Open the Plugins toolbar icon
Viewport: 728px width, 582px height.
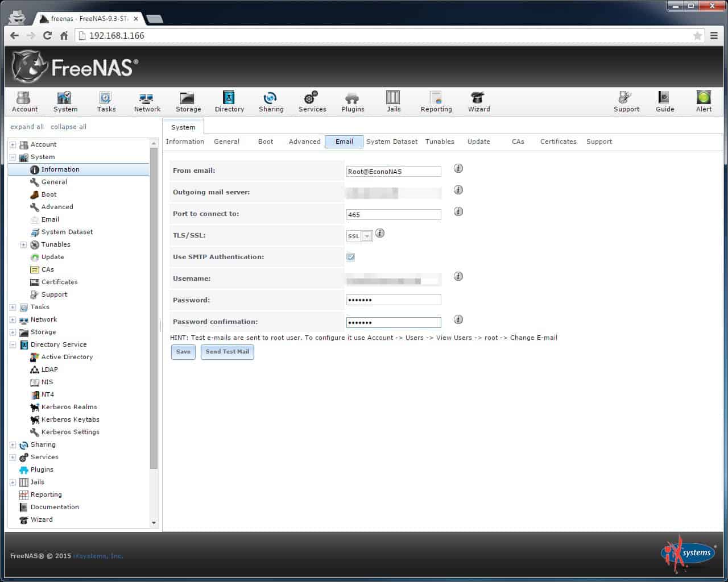pos(353,102)
